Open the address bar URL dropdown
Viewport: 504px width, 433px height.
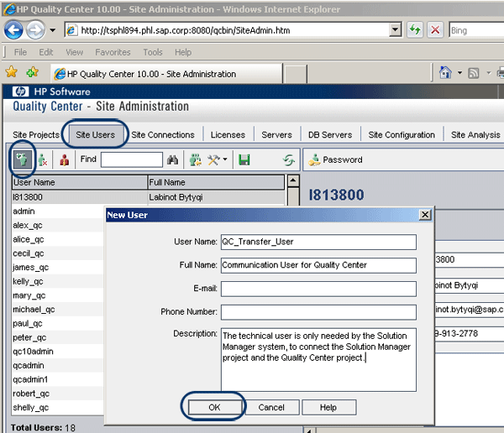pos(396,30)
